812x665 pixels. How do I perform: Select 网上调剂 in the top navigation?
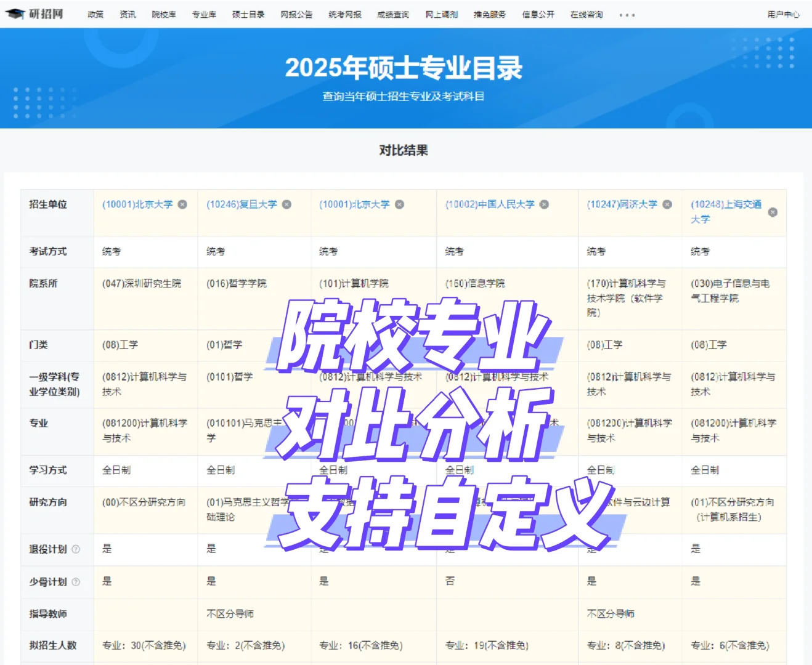pos(441,14)
